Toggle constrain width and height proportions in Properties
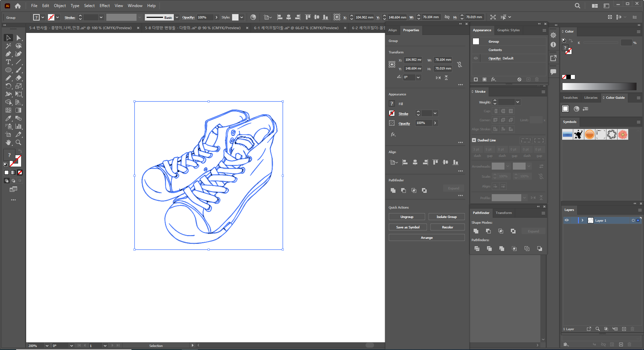644x350 pixels. [460, 64]
